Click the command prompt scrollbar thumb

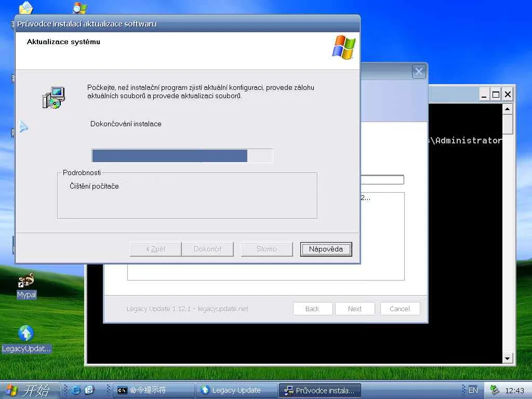pos(508,125)
